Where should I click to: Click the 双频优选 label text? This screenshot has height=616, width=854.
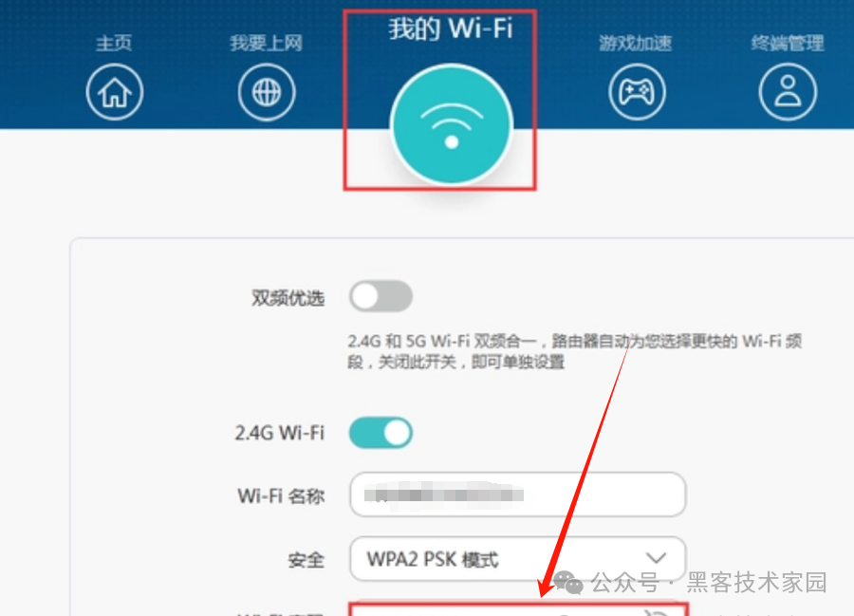pos(288,298)
